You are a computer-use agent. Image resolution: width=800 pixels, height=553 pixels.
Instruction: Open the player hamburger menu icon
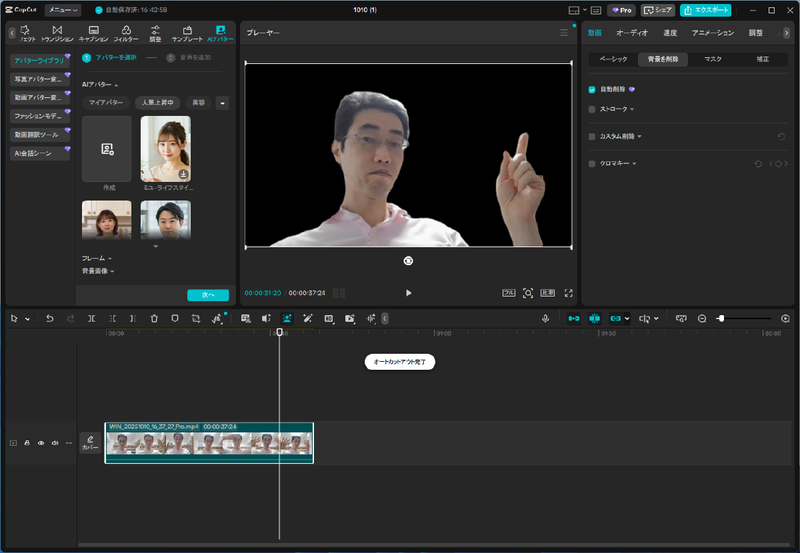(564, 33)
